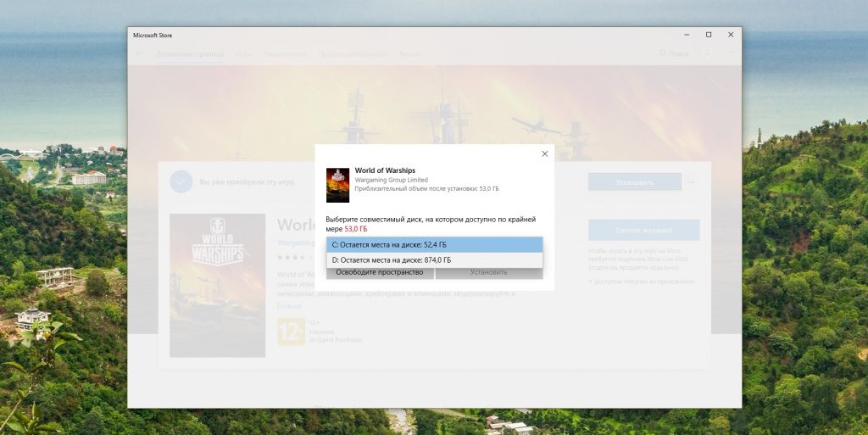The height and width of the screenshot is (435, 868).
Task: Click the Освободите пространство button
Action: 380,272
